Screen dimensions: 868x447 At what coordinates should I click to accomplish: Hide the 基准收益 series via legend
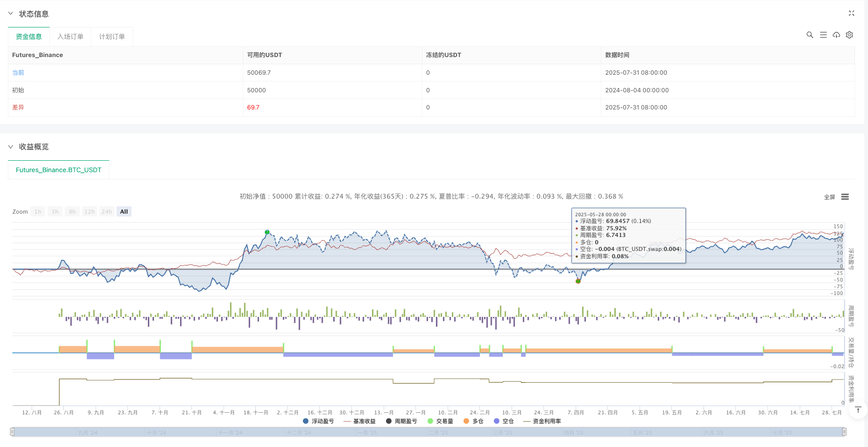pos(360,421)
